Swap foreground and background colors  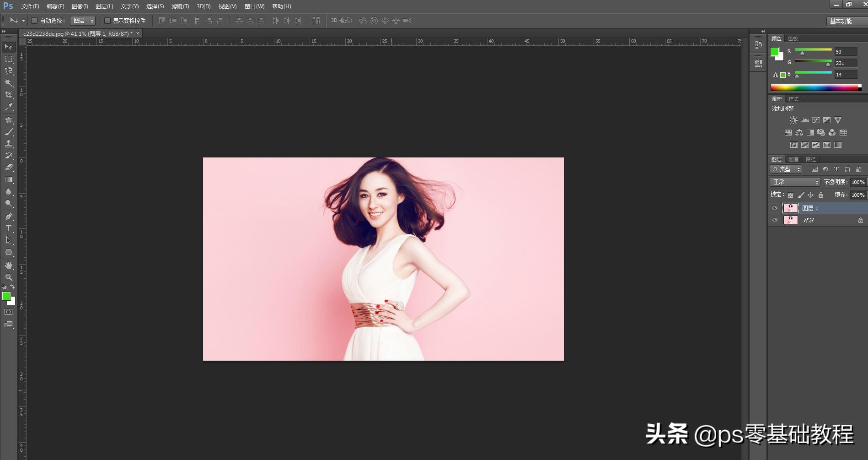[x=12, y=287]
